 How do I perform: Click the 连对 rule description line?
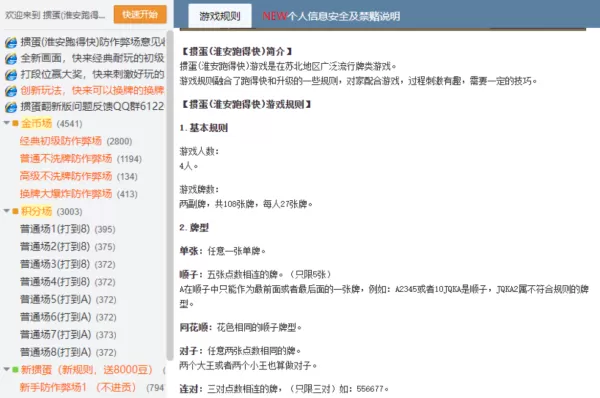coord(284,389)
